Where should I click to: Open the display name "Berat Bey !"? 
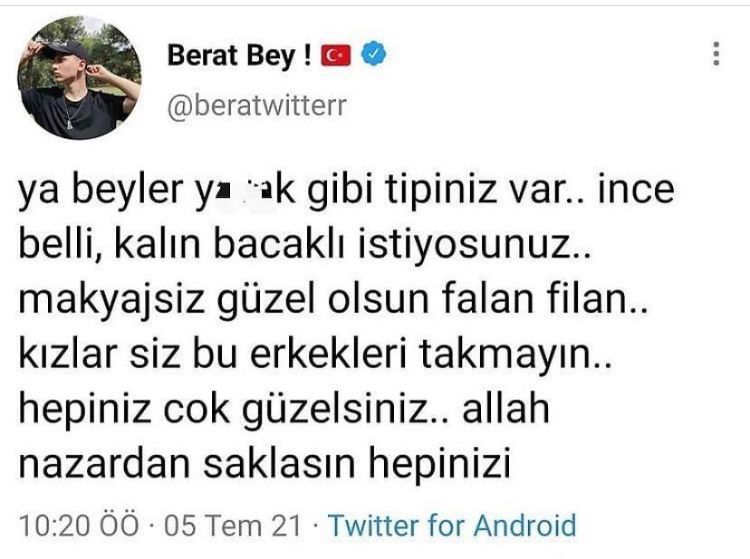click(x=239, y=56)
